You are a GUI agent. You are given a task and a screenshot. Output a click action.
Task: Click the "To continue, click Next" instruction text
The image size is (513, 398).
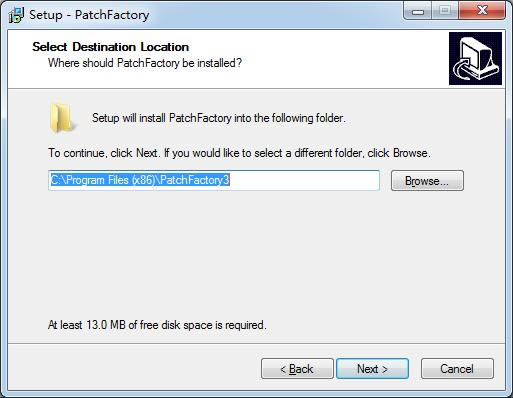[x=239, y=153]
